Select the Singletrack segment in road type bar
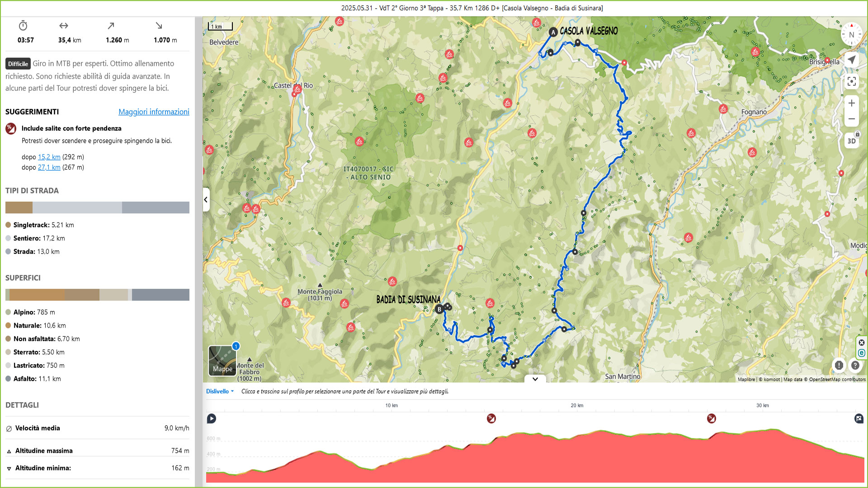Image resolution: width=868 pixels, height=488 pixels. point(19,207)
